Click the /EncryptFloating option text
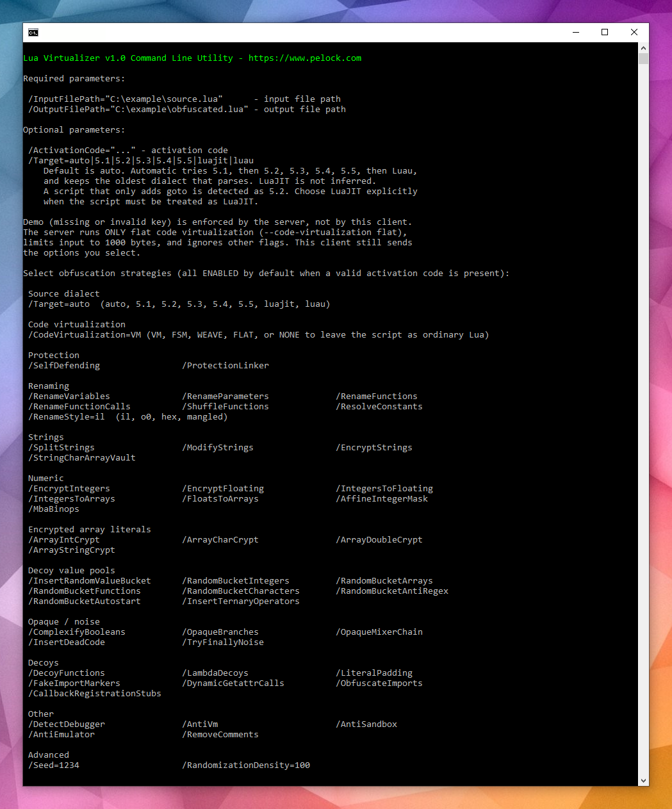The width and height of the screenshot is (672, 809). click(223, 489)
